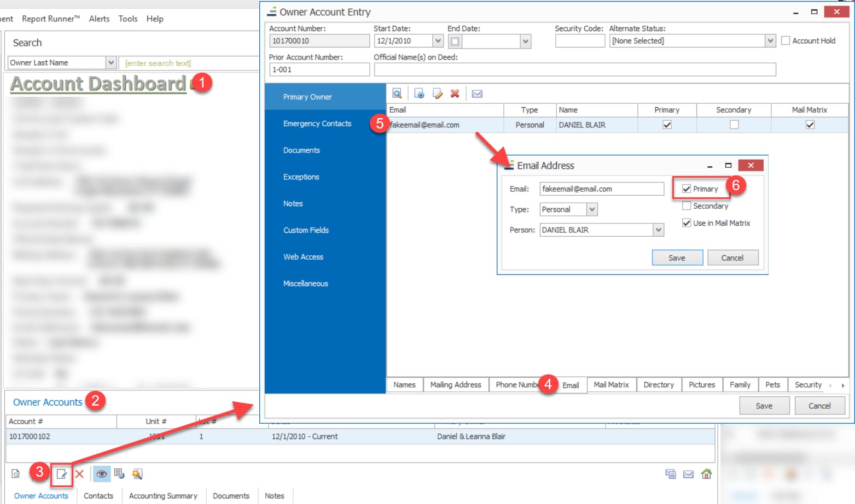The image size is (855, 504).
Task: Open the Start Date dropdown
Action: click(x=438, y=41)
